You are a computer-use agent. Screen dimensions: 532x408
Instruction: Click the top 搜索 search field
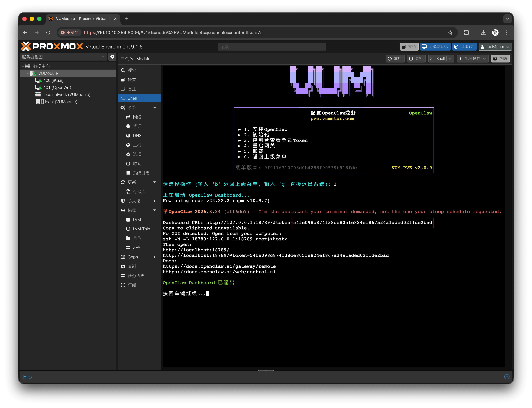[x=272, y=47]
